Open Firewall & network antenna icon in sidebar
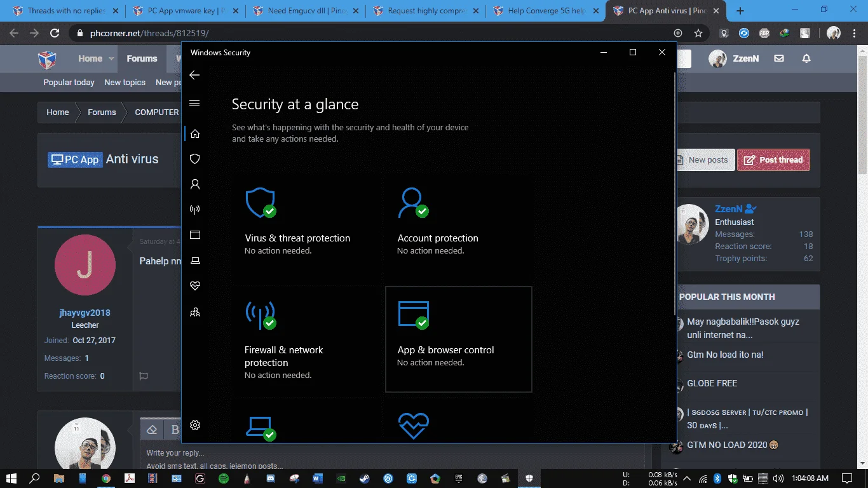 [195, 210]
